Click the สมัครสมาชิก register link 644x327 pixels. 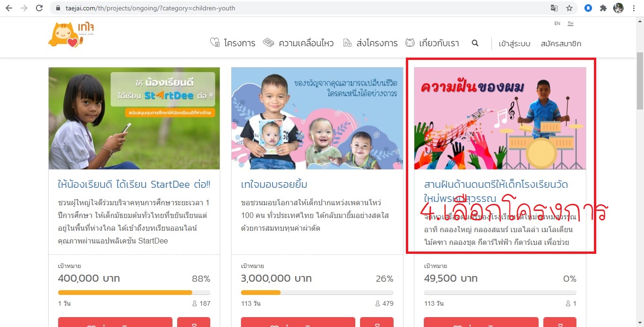(561, 43)
